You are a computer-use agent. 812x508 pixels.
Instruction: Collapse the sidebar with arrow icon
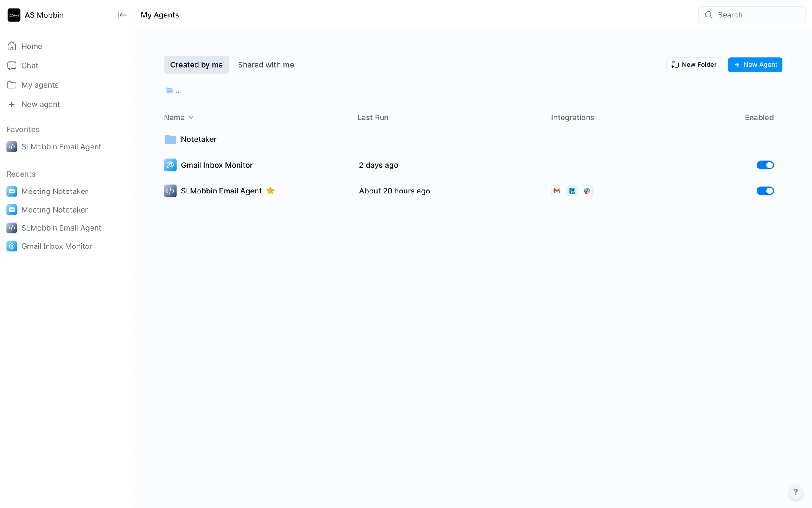coord(122,15)
